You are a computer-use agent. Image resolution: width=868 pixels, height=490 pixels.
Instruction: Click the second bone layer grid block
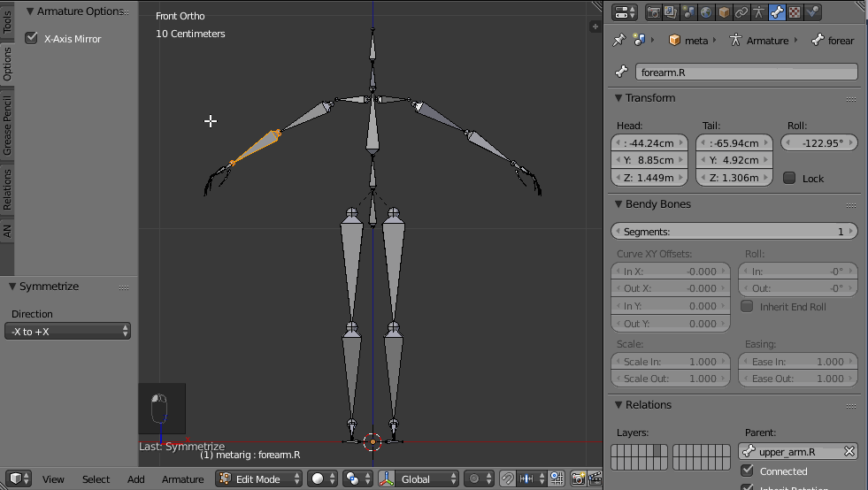point(702,458)
